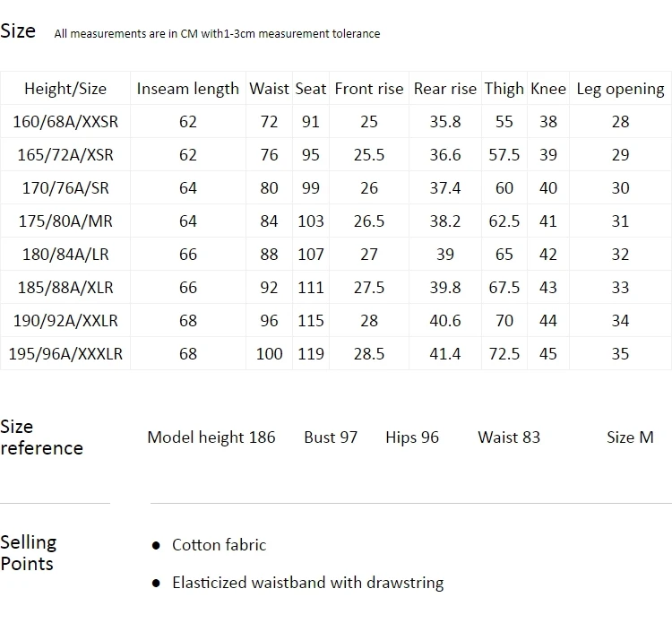This screenshot has height=632, width=672.
Task: Select the 175/80A/MR size row label
Action: pyautogui.click(x=65, y=221)
